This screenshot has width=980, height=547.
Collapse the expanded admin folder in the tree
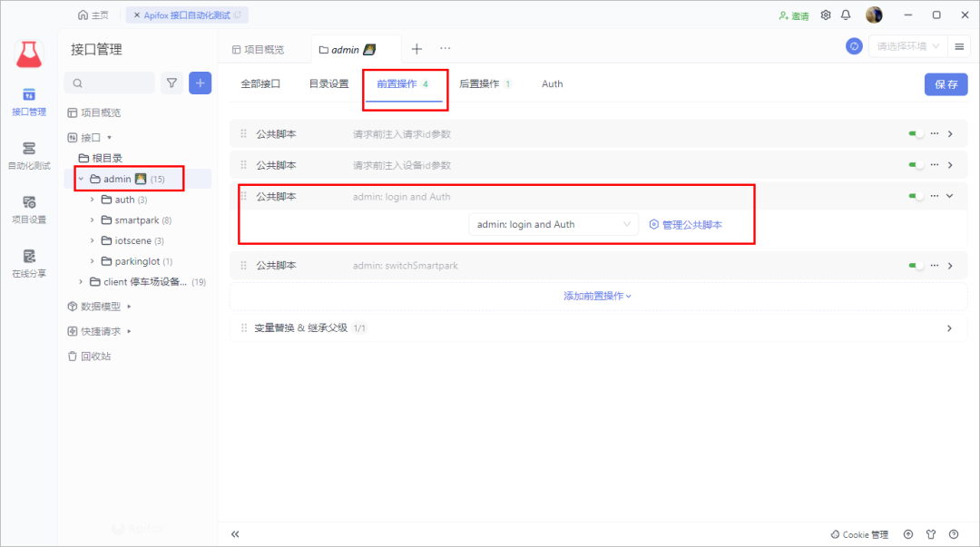(x=81, y=178)
